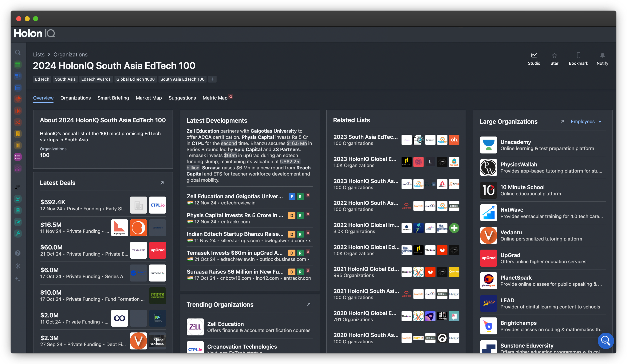This screenshot has height=364, width=627.
Task: Click the sort descending sidebar icon
Action: click(18, 187)
